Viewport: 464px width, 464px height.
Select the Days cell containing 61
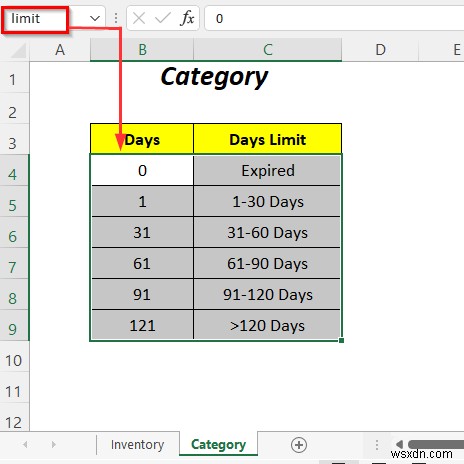click(142, 263)
